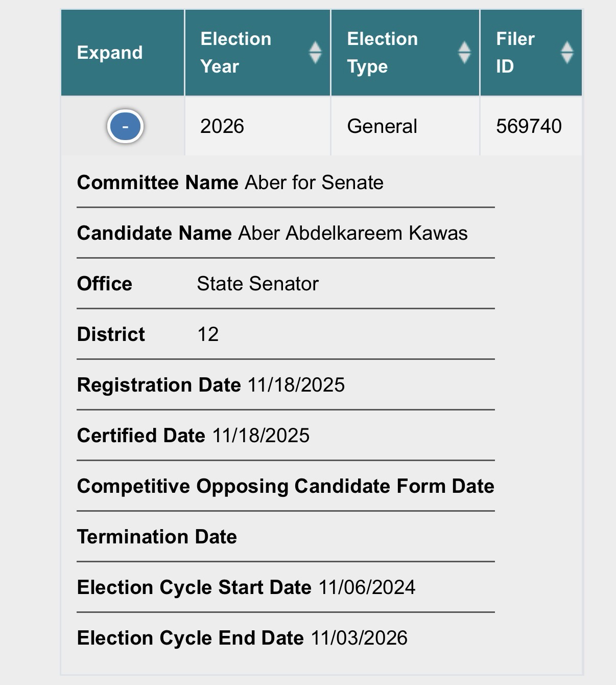Viewport: 616px width, 685px height.
Task: Click the Filer ID sort arrows
Action: click(566, 53)
